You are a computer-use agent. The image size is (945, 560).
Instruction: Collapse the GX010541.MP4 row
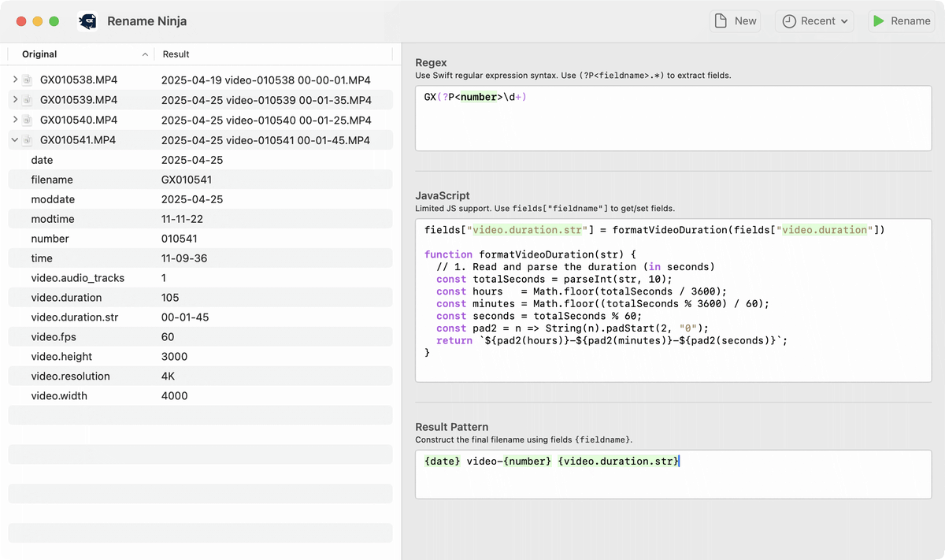point(15,140)
